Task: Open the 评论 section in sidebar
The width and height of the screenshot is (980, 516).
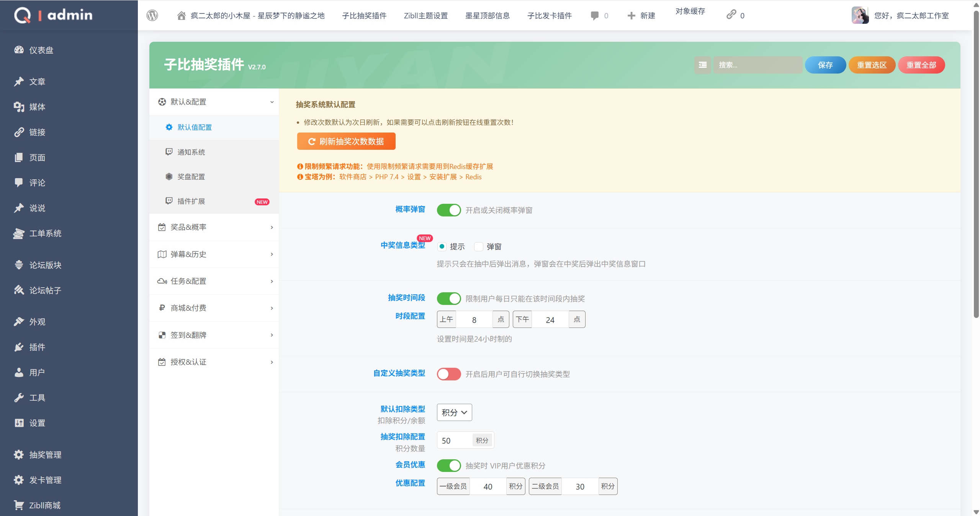Action: coord(37,183)
